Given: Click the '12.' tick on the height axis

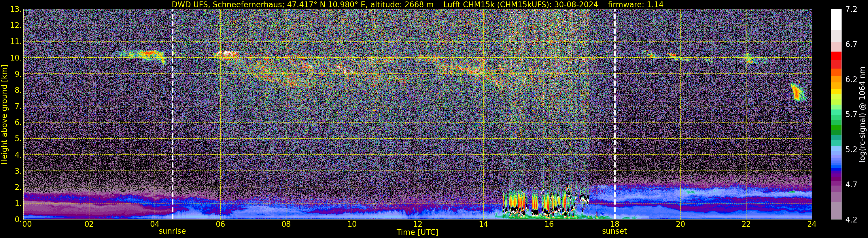Looking at the screenshot, I should click(16, 26).
